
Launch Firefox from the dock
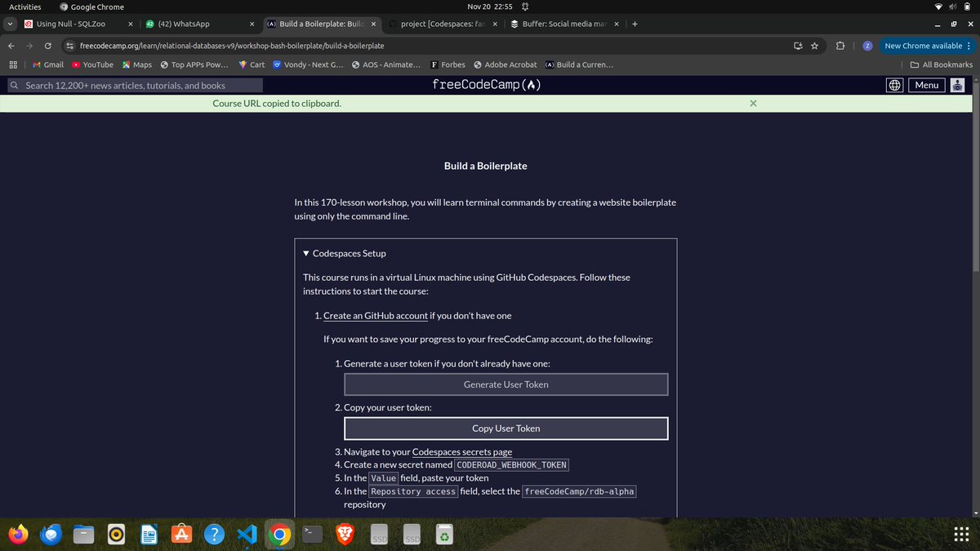(x=17, y=534)
